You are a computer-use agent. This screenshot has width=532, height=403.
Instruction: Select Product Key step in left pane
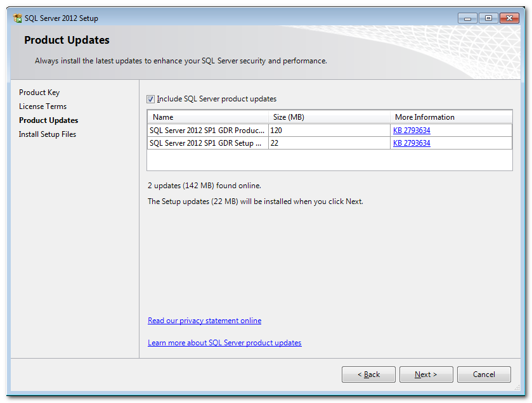coord(39,93)
